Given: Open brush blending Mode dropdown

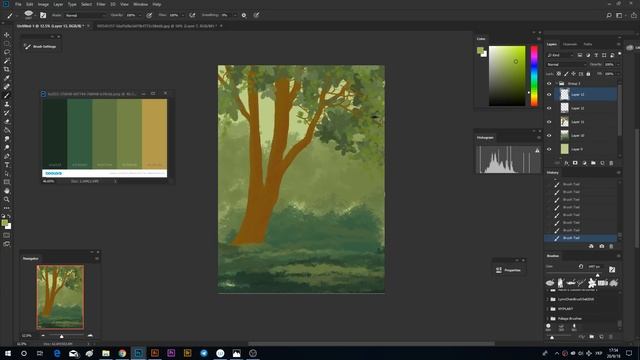Looking at the screenshot, I should [x=86, y=15].
